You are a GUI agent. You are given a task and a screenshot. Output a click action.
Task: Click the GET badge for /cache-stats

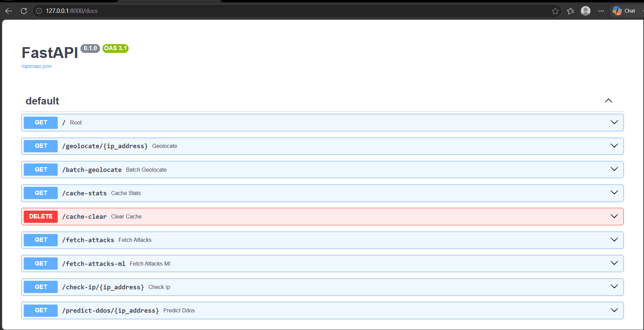(41, 193)
